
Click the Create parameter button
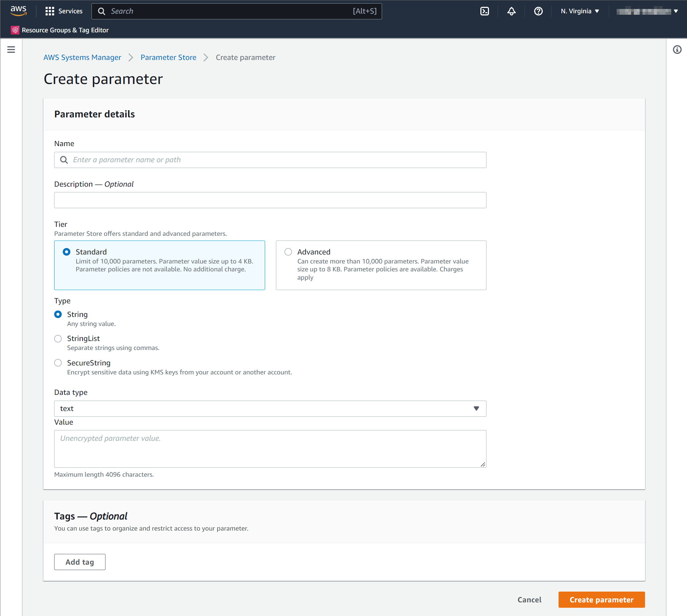point(601,599)
